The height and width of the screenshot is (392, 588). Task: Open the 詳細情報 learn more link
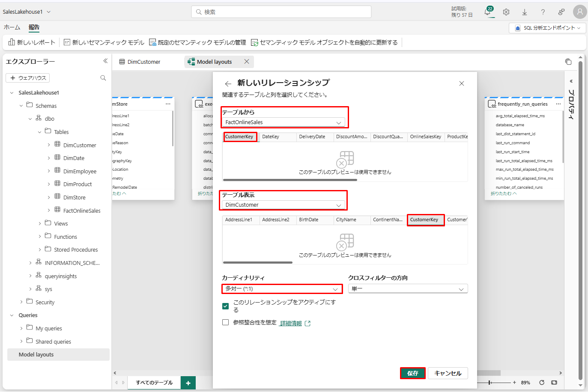(291, 323)
